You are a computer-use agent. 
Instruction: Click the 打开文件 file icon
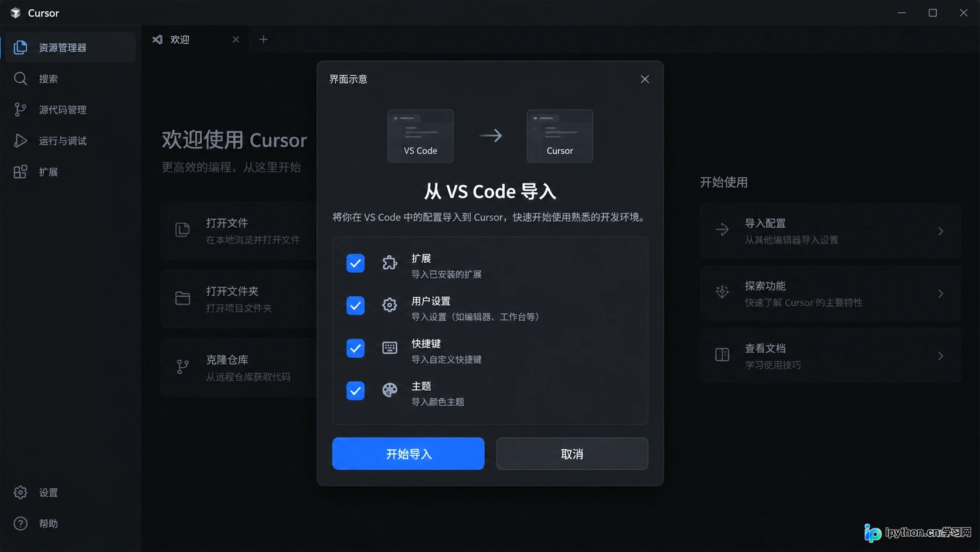point(183,230)
